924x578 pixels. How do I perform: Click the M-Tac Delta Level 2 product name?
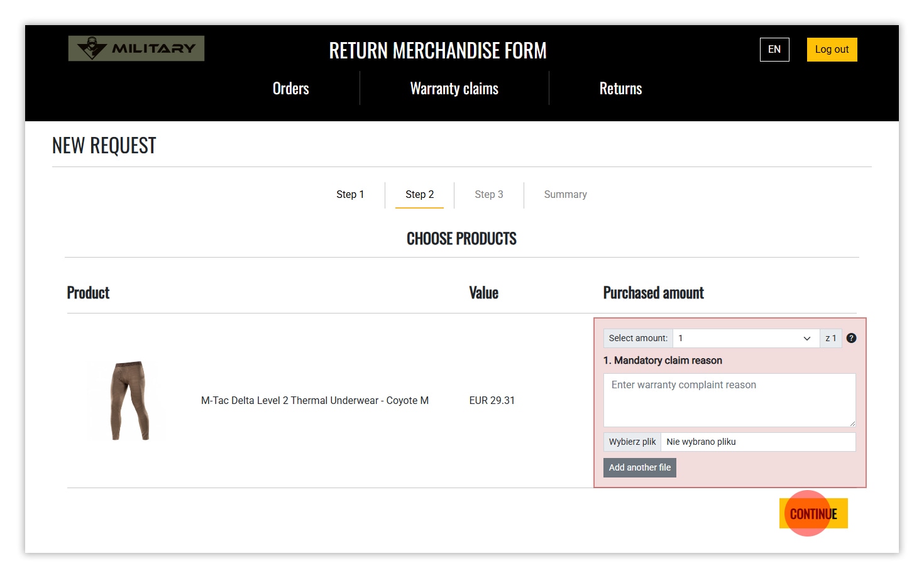click(314, 401)
